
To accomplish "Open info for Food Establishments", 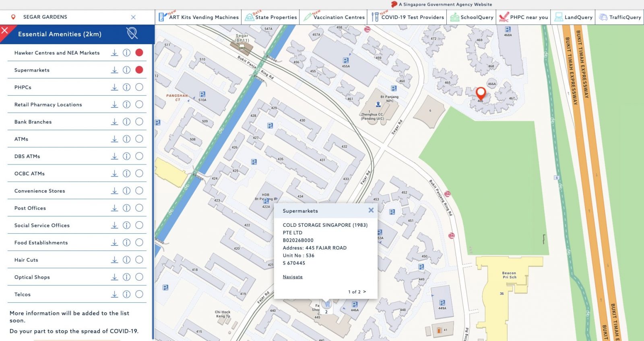I will coord(126,243).
